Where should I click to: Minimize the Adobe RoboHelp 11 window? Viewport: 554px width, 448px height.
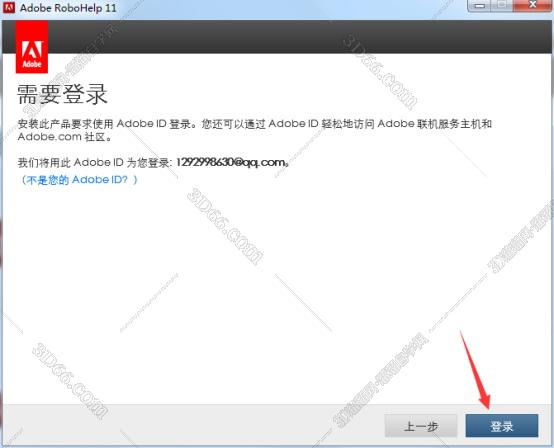point(479,6)
